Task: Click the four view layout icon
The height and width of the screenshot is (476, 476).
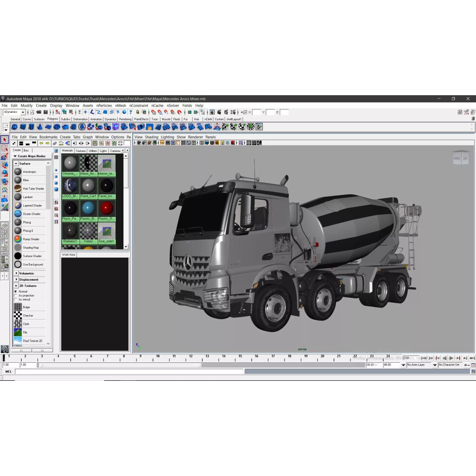Action: [4, 234]
